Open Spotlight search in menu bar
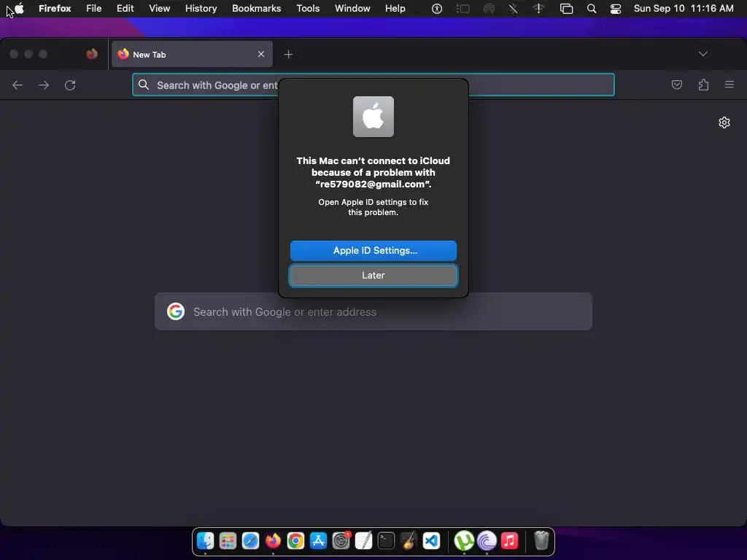 pyautogui.click(x=591, y=9)
